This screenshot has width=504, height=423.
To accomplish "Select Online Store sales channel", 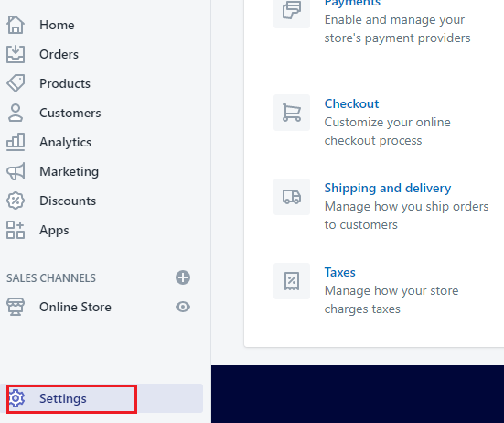I will point(75,307).
